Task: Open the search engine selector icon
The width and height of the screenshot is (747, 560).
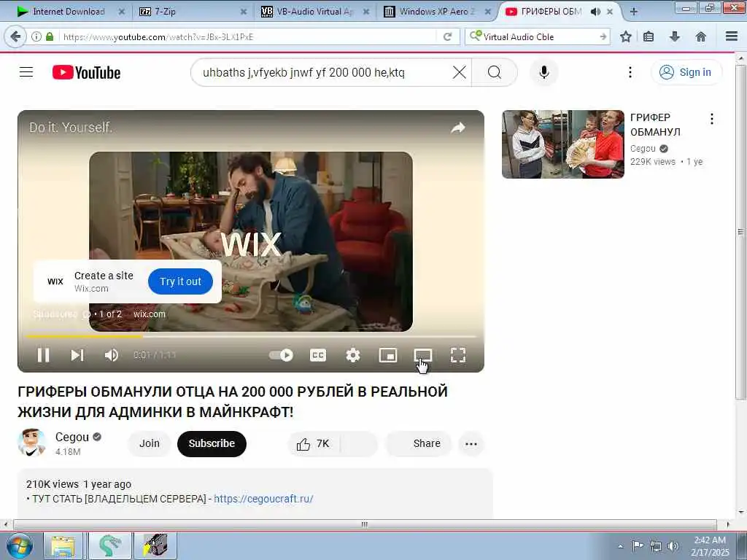Action: (475, 36)
